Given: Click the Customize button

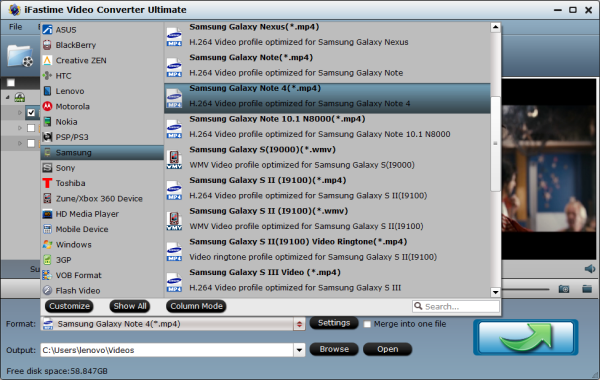Looking at the screenshot, I should coord(69,306).
